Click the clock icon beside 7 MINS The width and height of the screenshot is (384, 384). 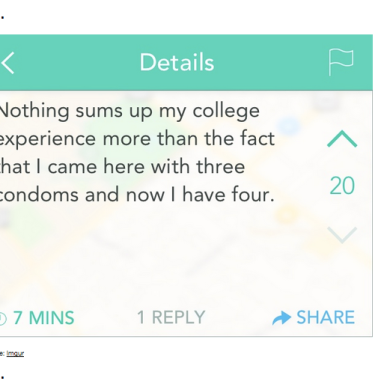(3, 318)
